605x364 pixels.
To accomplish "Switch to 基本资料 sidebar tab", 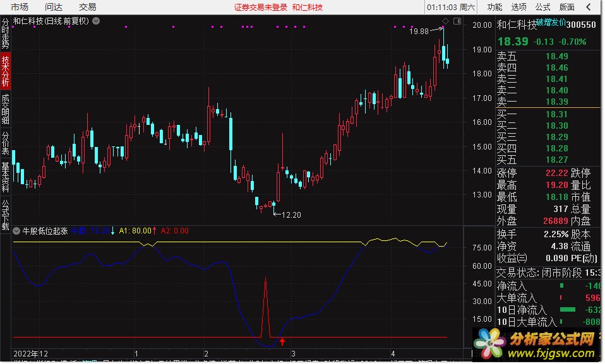I will pos(6,177).
